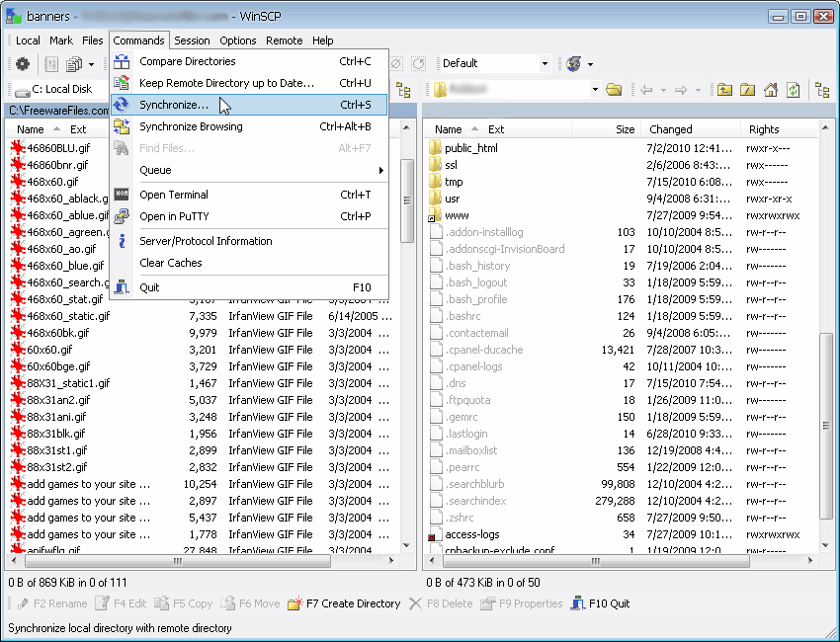Click the remote home directory house icon

[771, 90]
